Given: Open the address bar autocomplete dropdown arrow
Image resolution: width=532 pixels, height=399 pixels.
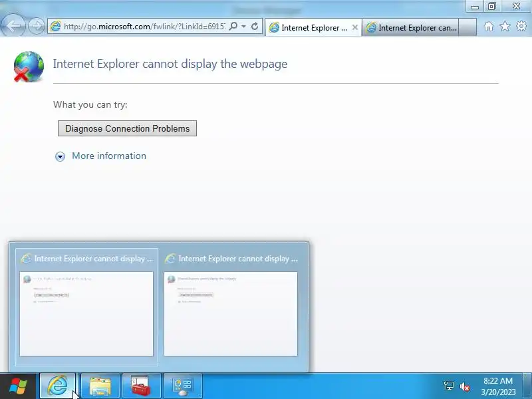Looking at the screenshot, I should 243,27.
